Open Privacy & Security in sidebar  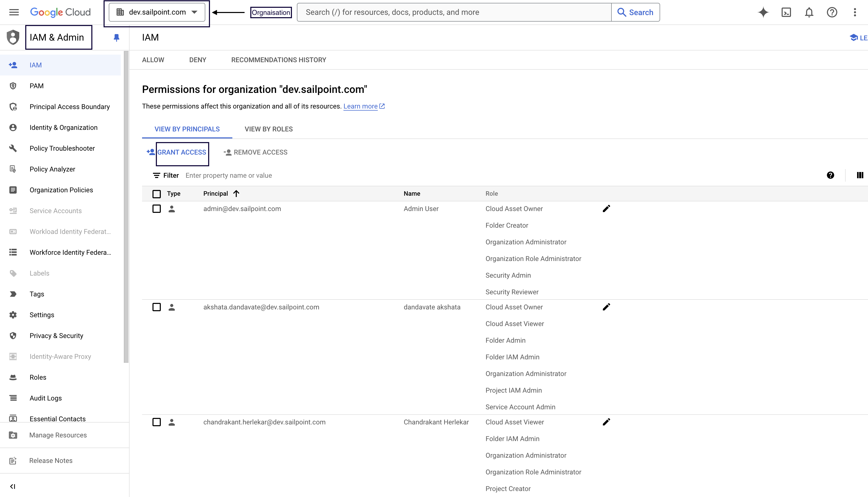[60, 336]
